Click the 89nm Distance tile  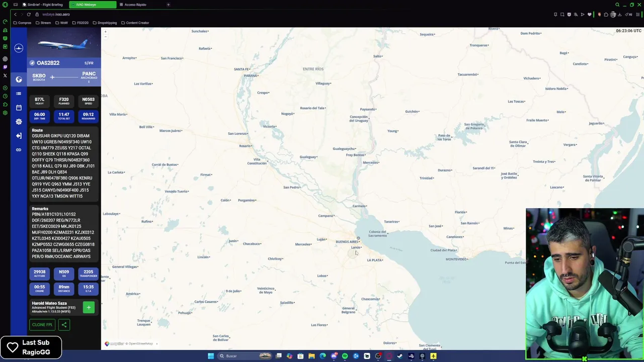tap(64, 288)
